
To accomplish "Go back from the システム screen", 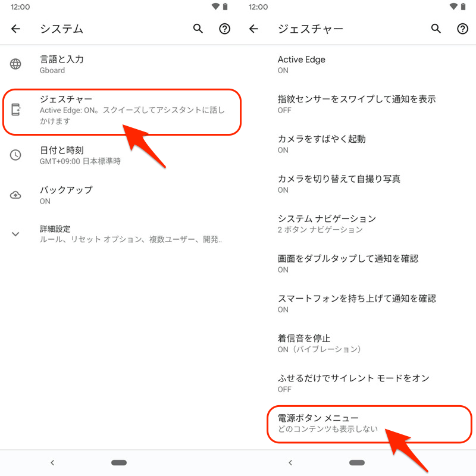I will coord(15,29).
